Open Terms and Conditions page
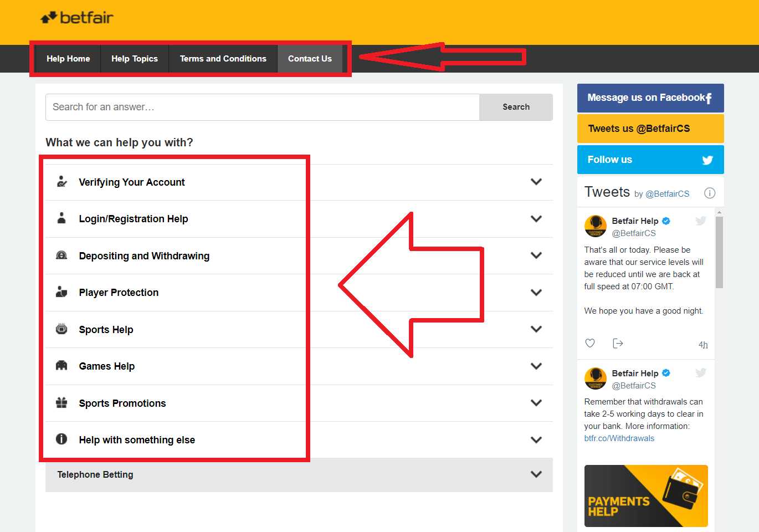The image size is (759, 532). (223, 59)
